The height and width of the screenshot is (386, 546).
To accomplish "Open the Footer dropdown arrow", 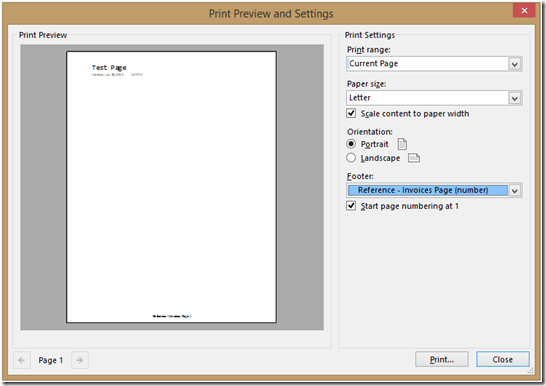I will point(515,190).
